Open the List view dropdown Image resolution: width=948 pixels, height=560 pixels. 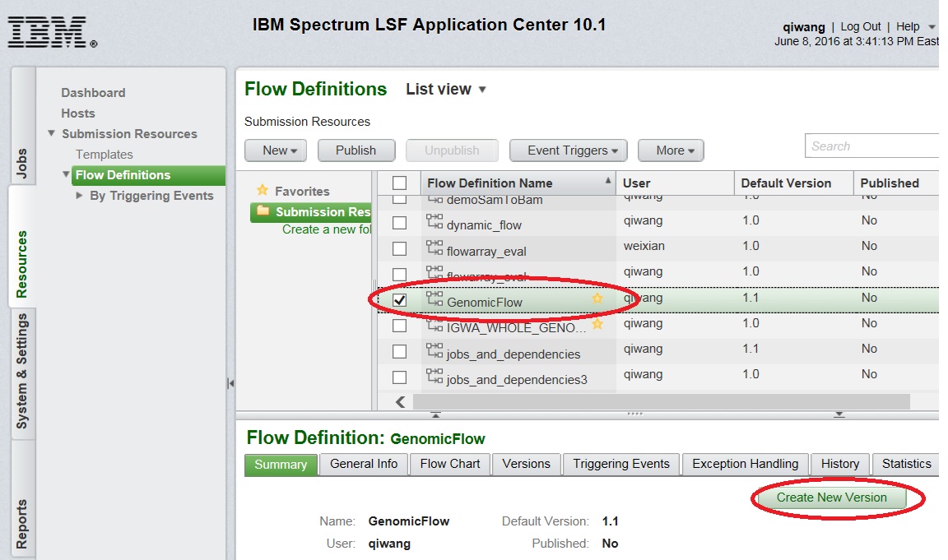tap(446, 90)
